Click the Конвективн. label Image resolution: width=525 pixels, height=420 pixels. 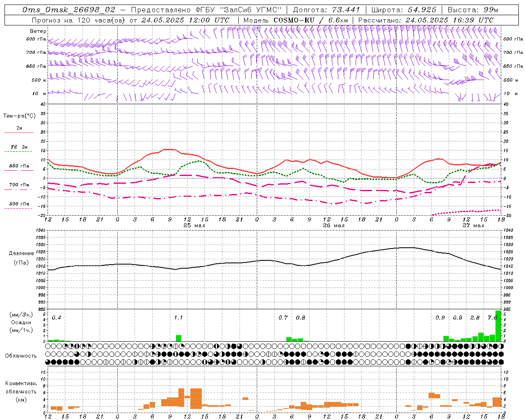point(21,383)
